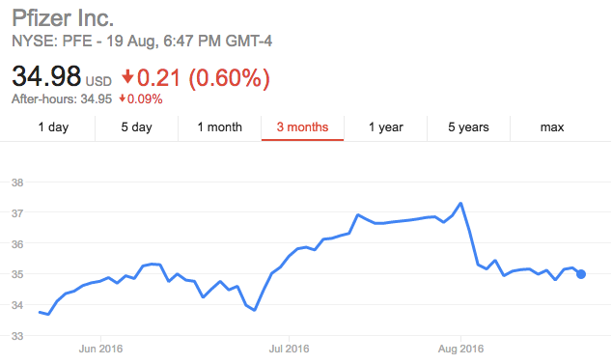This screenshot has height=364, width=612.
Task: Click the NYSE: PFE ticker text
Action: (52, 41)
